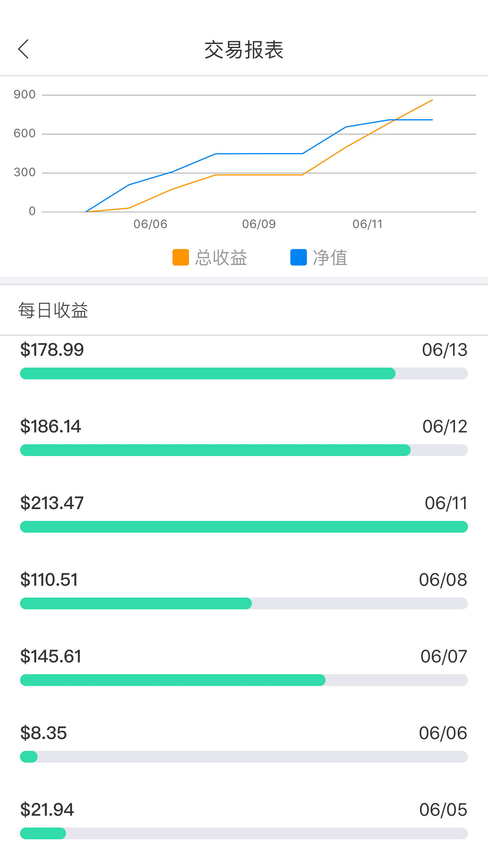Image resolution: width=488 pixels, height=868 pixels.
Task: Select the 06/07 earnings progress bar
Action: [244, 680]
